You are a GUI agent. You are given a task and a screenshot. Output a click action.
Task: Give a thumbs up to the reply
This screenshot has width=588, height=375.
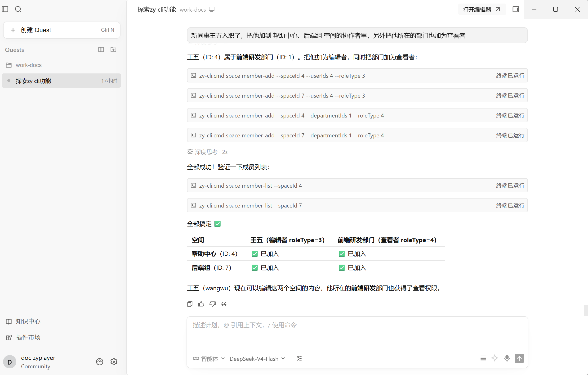click(x=201, y=304)
